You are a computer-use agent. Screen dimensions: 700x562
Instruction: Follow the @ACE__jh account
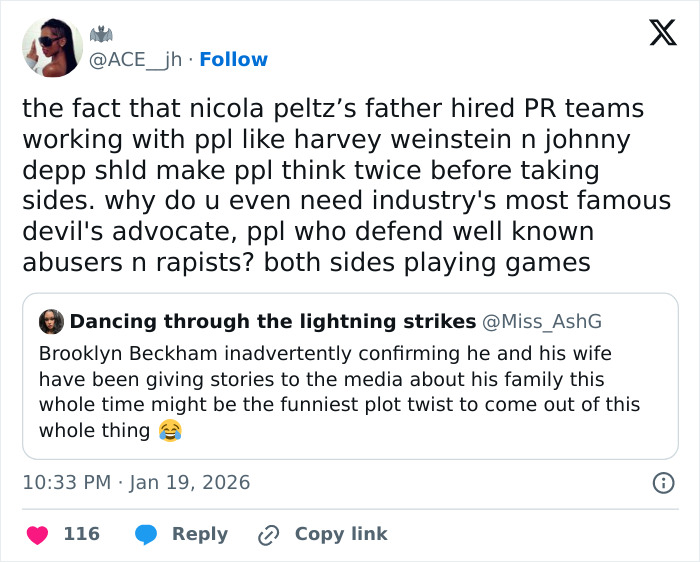234,60
